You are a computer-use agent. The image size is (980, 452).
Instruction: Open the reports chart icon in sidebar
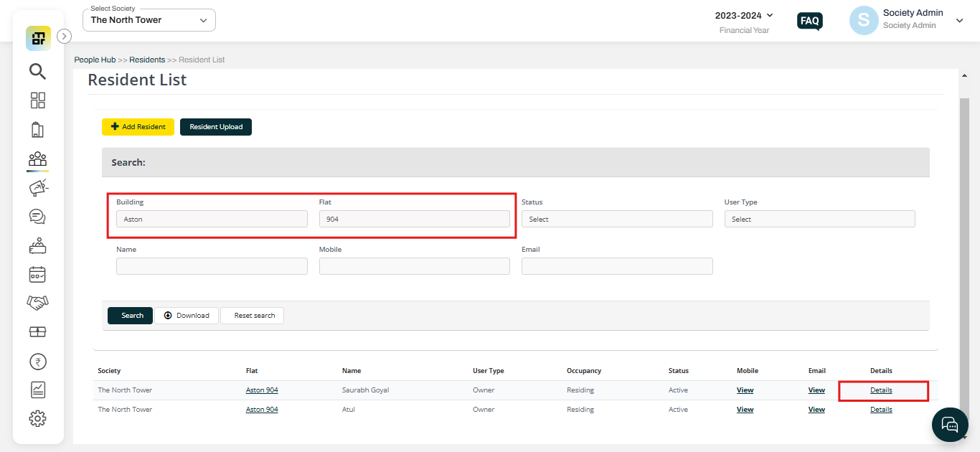(38, 390)
